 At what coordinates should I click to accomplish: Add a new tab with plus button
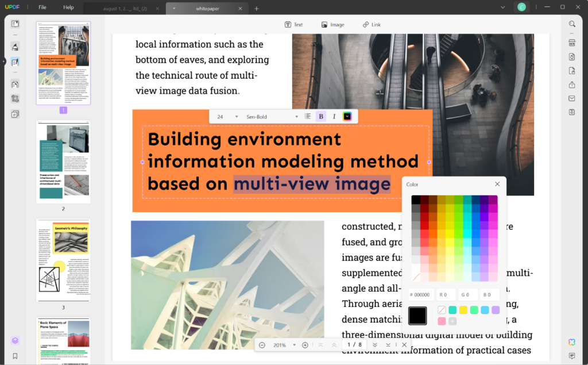tap(257, 8)
